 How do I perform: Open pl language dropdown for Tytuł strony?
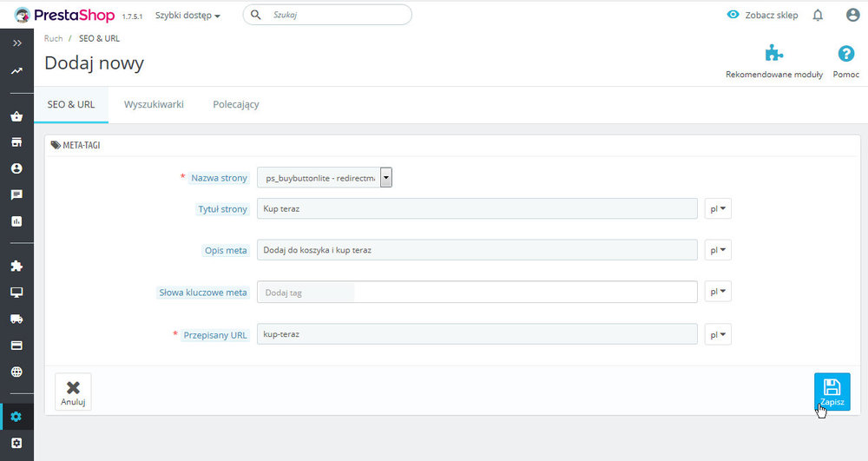point(718,208)
